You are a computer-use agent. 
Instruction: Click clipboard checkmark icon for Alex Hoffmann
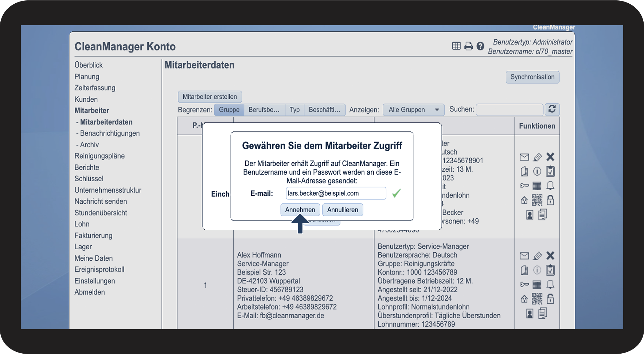(550, 270)
